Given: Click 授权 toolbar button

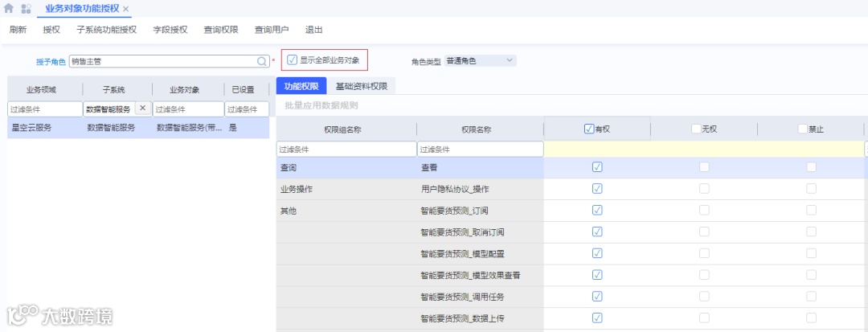Looking at the screenshot, I should 51,30.
